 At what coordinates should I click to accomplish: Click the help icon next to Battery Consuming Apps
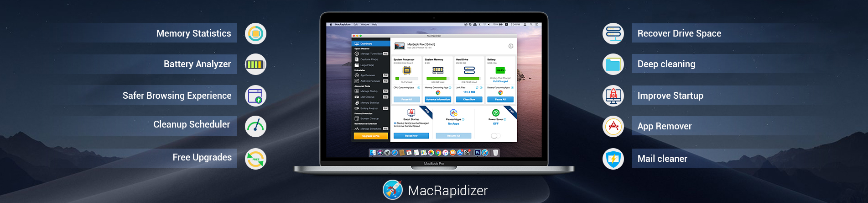tap(513, 87)
